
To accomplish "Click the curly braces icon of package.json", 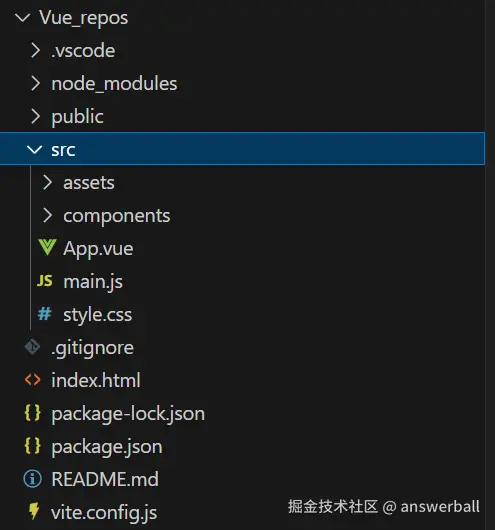I will (x=32, y=445).
